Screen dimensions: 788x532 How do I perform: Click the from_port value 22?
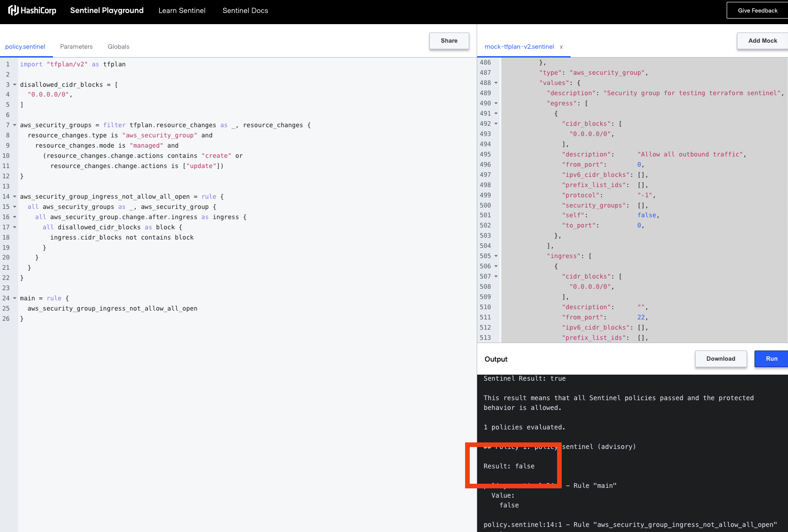tap(641, 317)
